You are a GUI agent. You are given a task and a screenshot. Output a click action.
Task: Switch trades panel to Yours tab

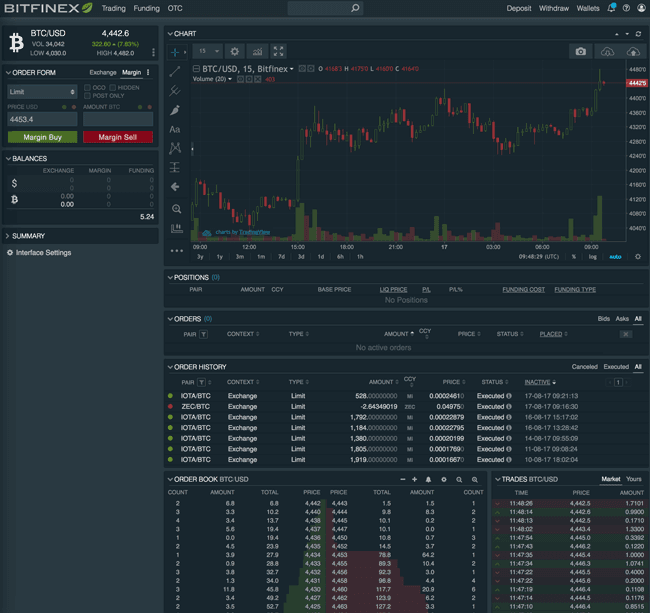point(633,479)
